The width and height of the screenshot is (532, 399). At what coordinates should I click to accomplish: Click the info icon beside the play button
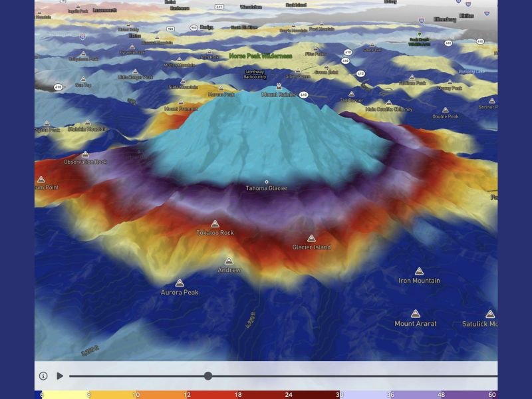43,376
